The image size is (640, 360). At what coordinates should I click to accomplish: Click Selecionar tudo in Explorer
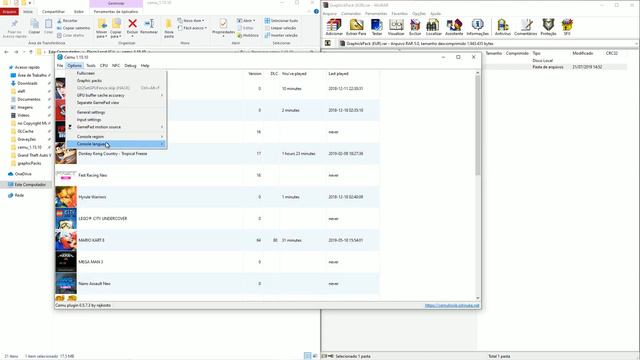(x=281, y=20)
